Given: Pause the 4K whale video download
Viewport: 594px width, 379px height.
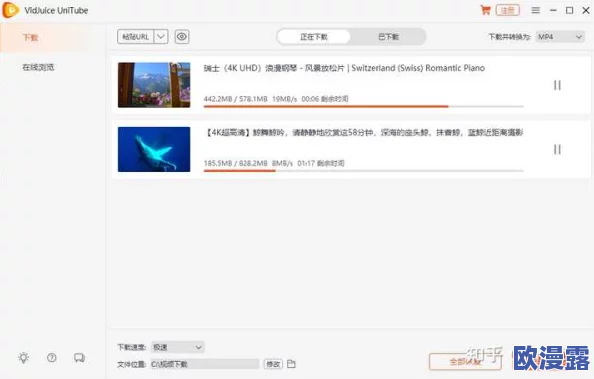Looking at the screenshot, I should point(557,149).
